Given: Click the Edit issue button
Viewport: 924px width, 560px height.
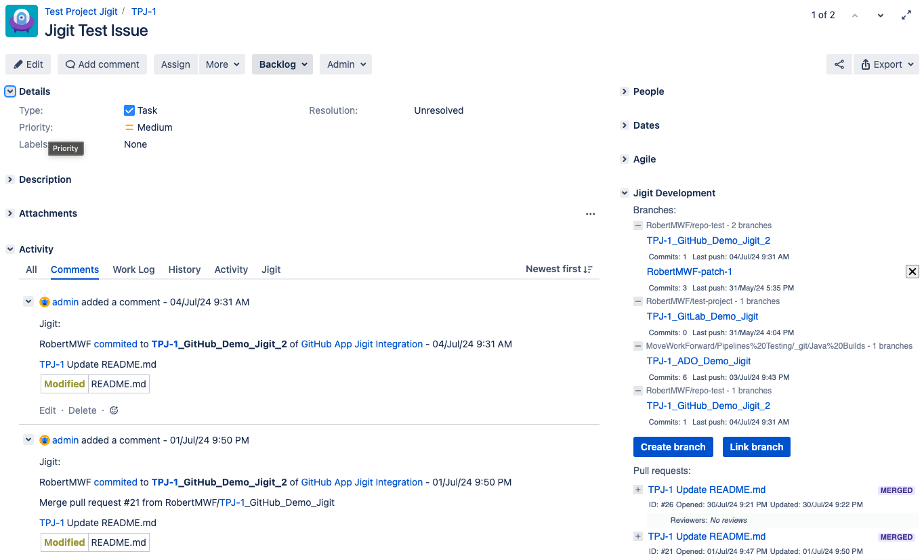Looking at the screenshot, I should click(28, 64).
